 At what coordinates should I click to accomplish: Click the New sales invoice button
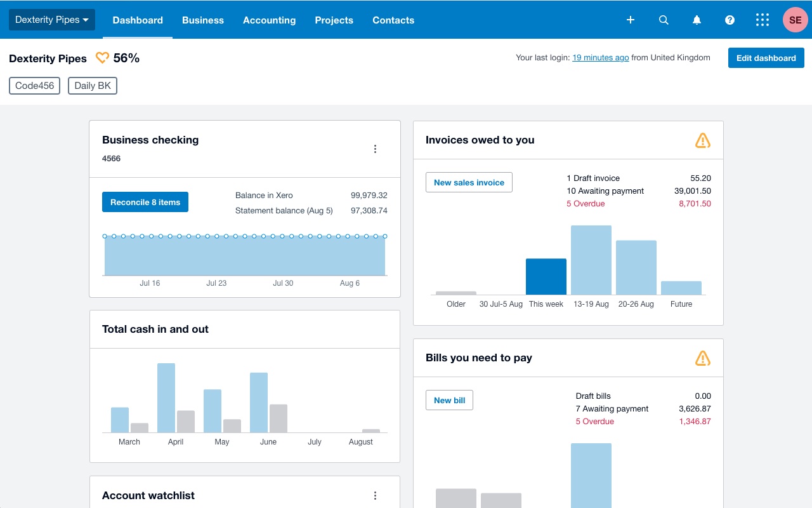pyautogui.click(x=469, y=182)
